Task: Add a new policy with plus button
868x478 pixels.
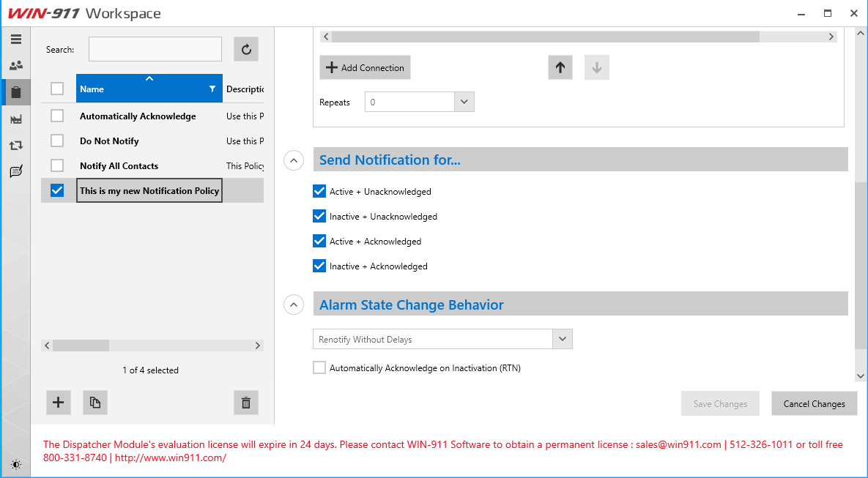Action: 58,402
